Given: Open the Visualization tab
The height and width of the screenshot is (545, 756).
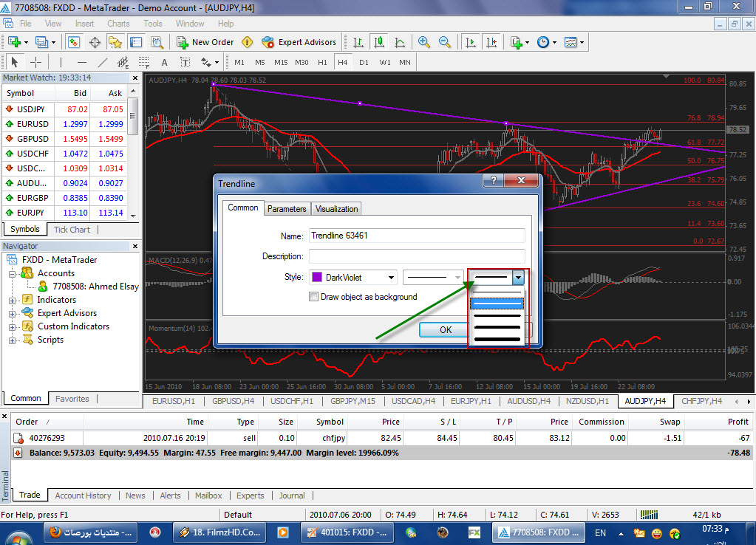Looking at the screenshot, I should 336,209.
